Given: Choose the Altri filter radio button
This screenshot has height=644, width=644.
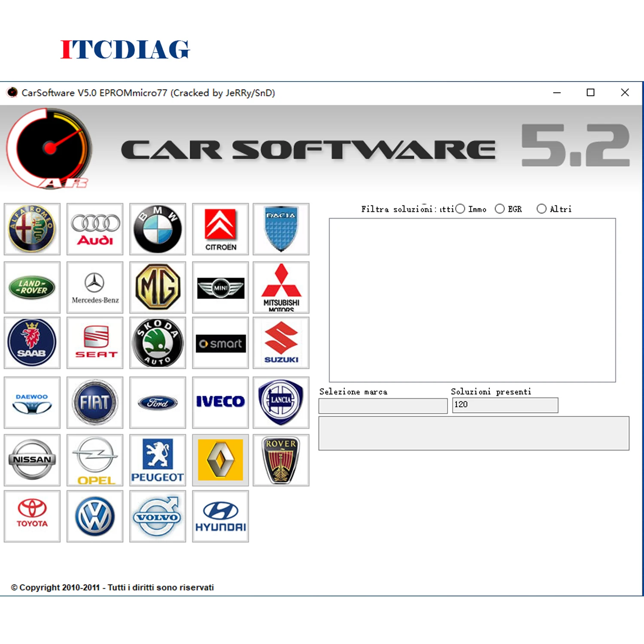Looking at the screenshot, I should tap(542, 209).
